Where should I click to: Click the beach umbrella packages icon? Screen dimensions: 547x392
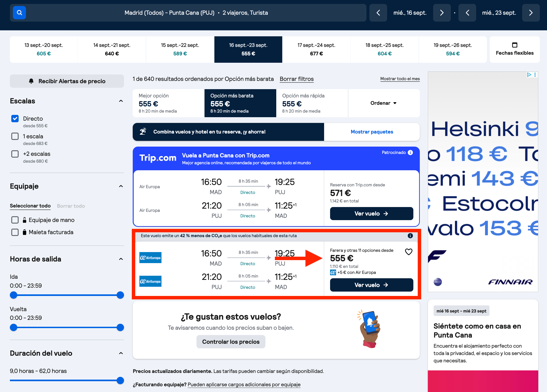[x=143, y=132]
